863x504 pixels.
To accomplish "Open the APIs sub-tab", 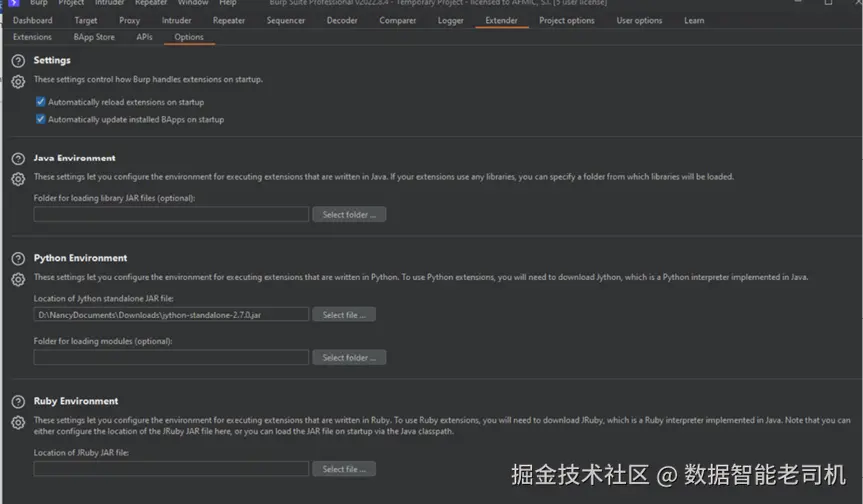I will (144, 37).
